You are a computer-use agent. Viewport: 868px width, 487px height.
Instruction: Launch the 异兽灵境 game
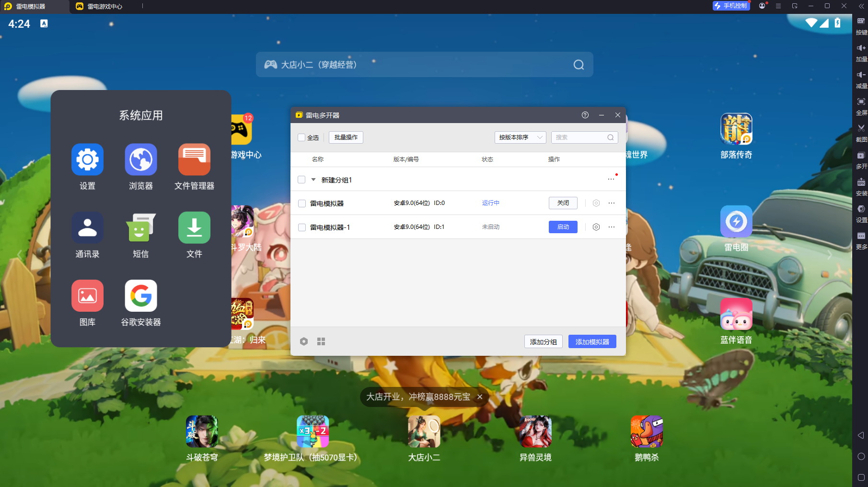click(535, 431)
